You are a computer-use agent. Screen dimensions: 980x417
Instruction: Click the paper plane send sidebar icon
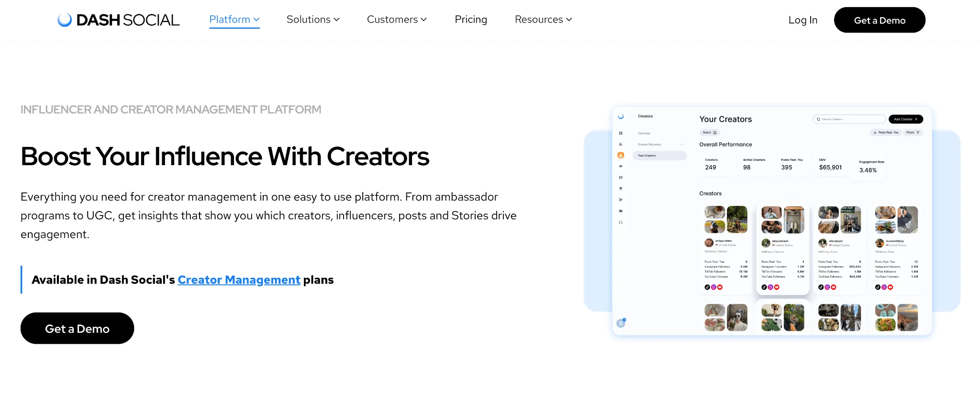tap(621, 200)
